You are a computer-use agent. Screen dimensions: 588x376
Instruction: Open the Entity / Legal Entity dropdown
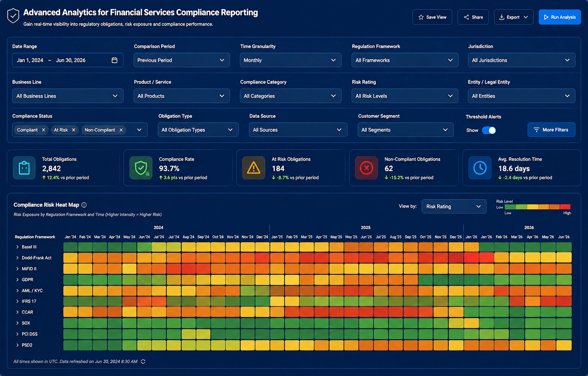522,96
